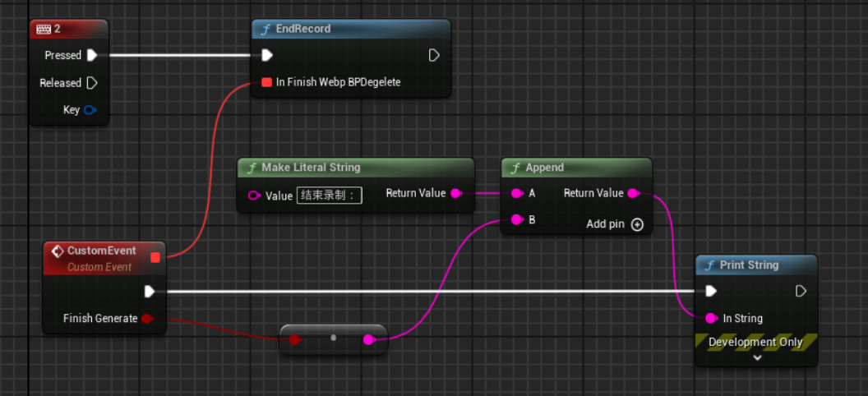
Task: Click the Pressed execution pin on key 2 node
Action: click(x=92, y=55)
